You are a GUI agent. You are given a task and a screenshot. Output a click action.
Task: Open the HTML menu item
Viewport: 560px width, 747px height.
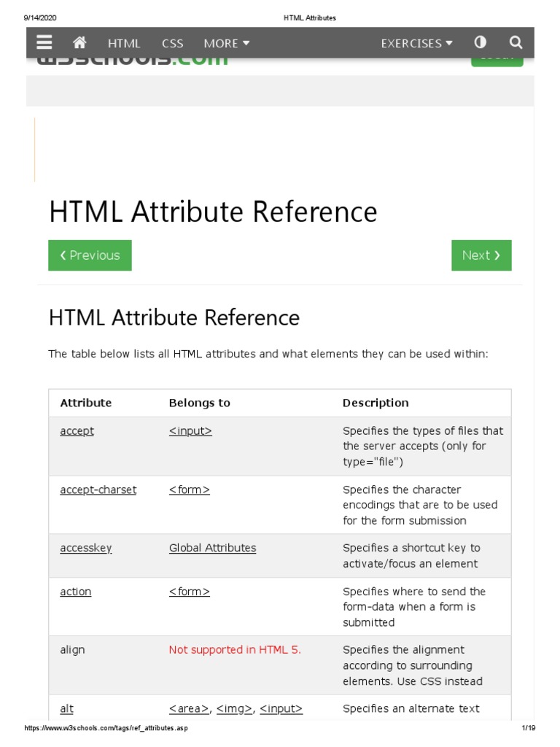(x=124, y=43)
